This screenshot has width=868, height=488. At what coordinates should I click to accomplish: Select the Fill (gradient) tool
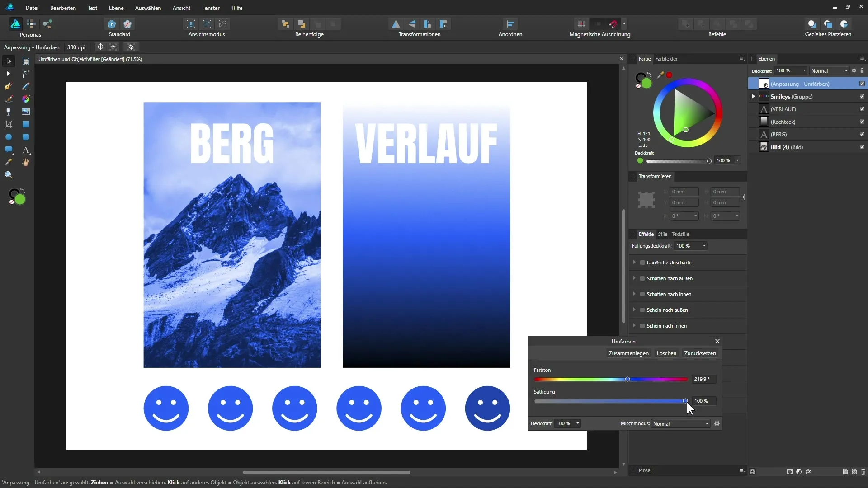click(26, 99)
